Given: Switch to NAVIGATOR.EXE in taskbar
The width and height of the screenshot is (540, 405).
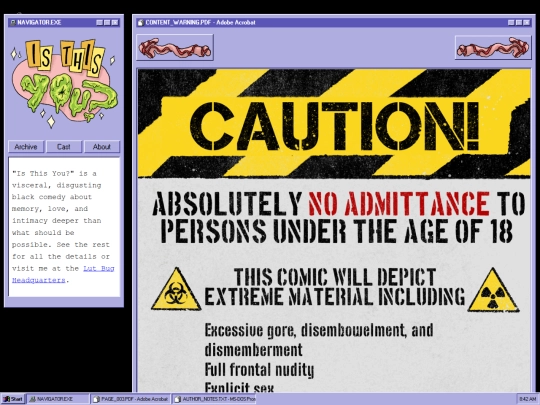Looking at the screenshot, I should click(58, 399).
